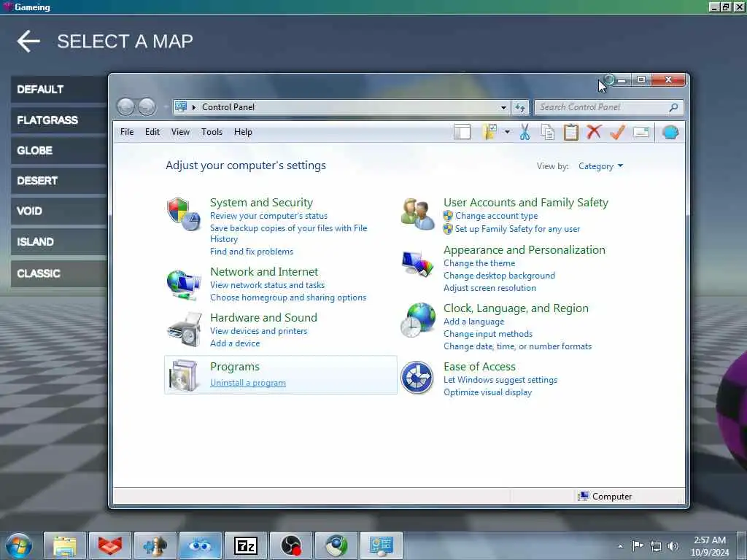Open the Tools menu
Image resolution: width=747 pixels, height=560 pixels.
pyautogui.click(x=212, y=132)
